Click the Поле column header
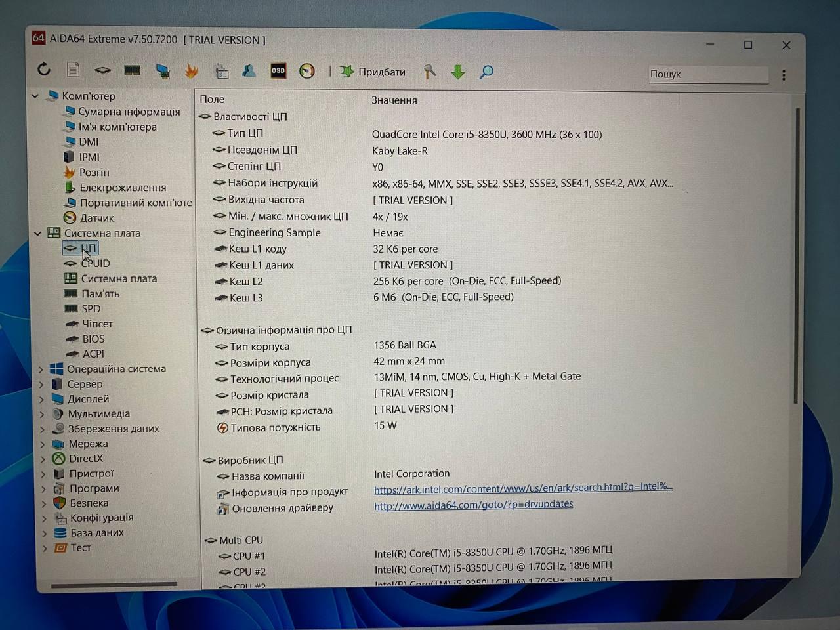This screenshot has width=840, height=630. 212,99
